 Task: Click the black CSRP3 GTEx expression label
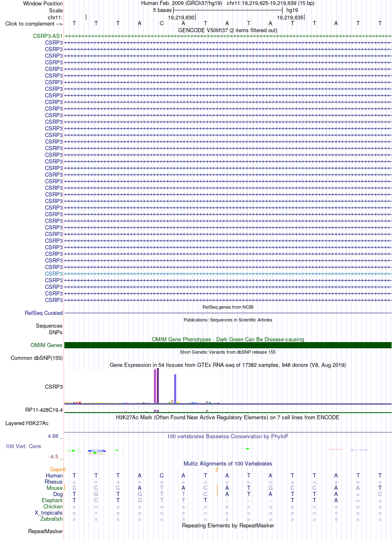coord(54,387)
